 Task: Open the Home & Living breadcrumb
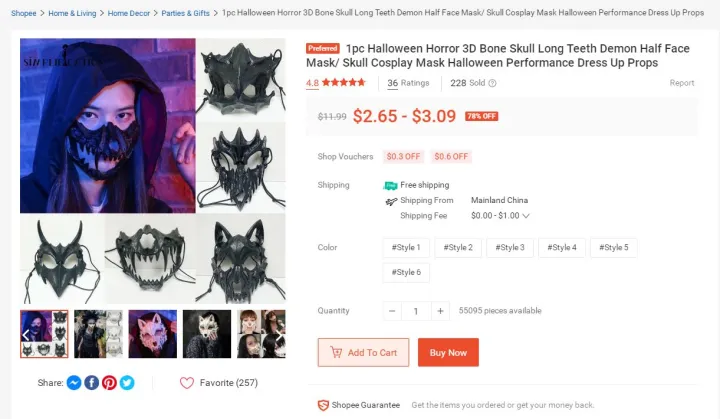point(72,13)
